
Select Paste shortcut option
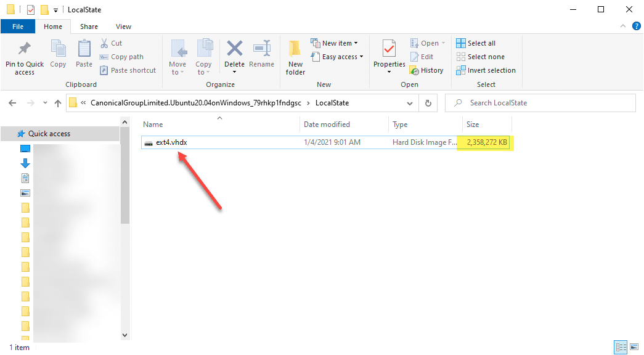click(x=128, y=70)
